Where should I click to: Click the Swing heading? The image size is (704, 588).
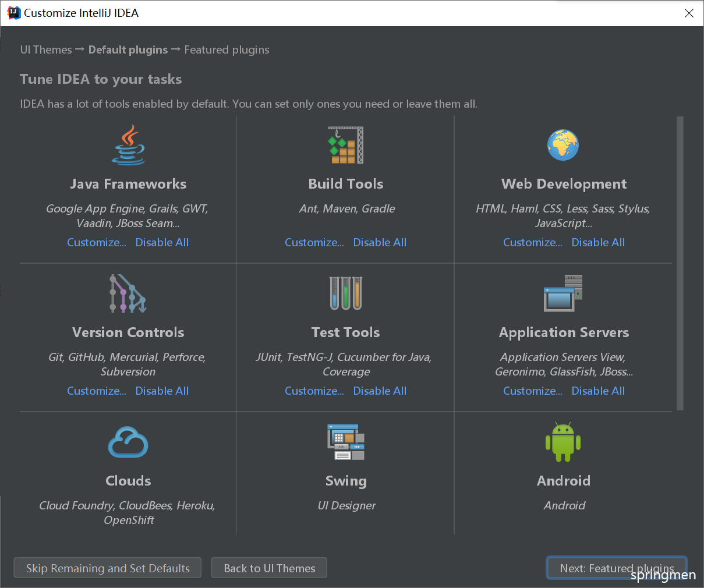pos(346,481)
